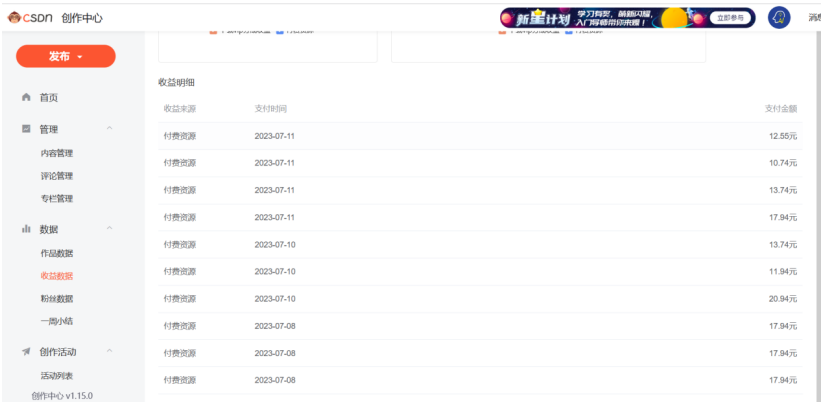The image size is (821, 406).
Task: Click 2023-07-11 date in 10.74元 row
Action: (275, 163)
